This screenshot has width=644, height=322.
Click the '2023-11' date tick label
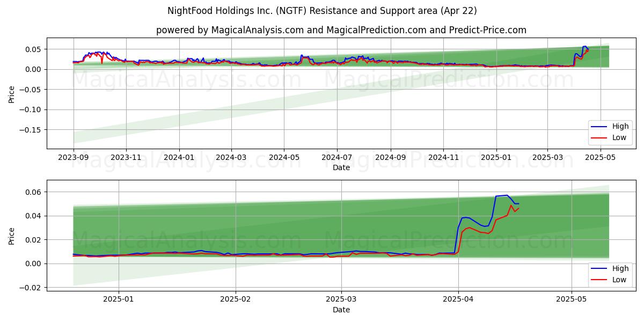pyautogui.click(x=126, y=158)
